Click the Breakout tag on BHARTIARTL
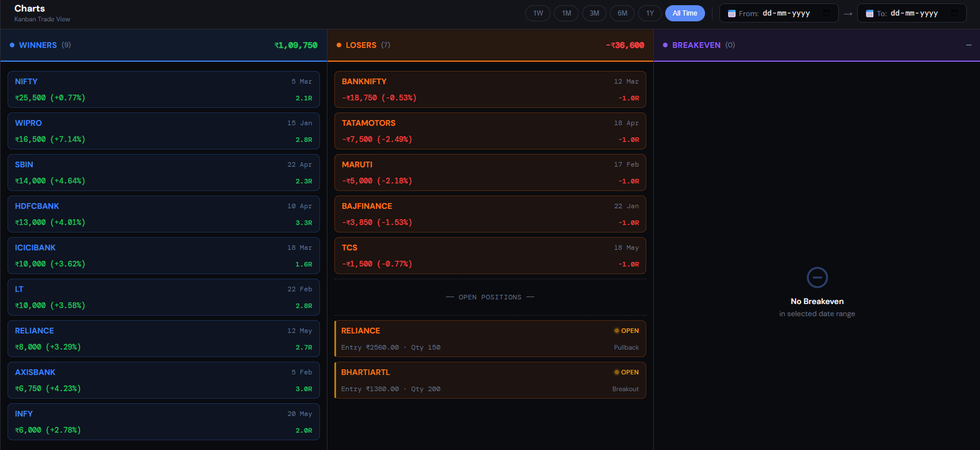 click(x=625, y=389)
